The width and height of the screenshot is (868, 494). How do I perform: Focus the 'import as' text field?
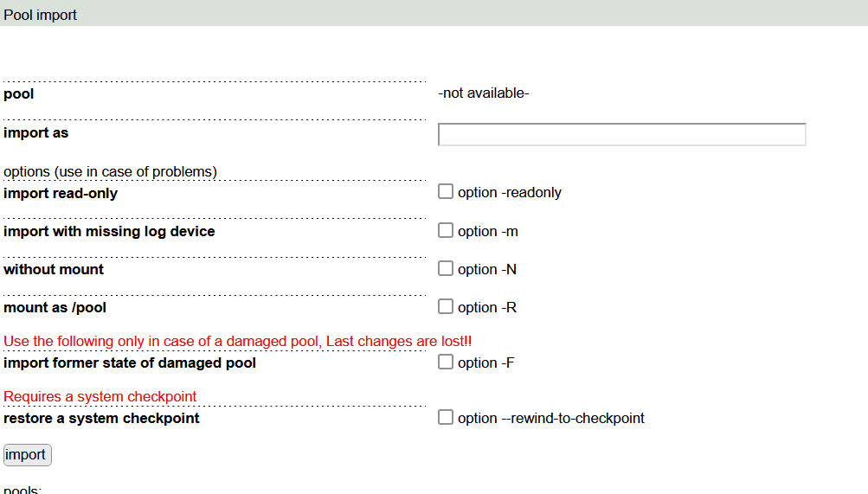pos(621,134)
